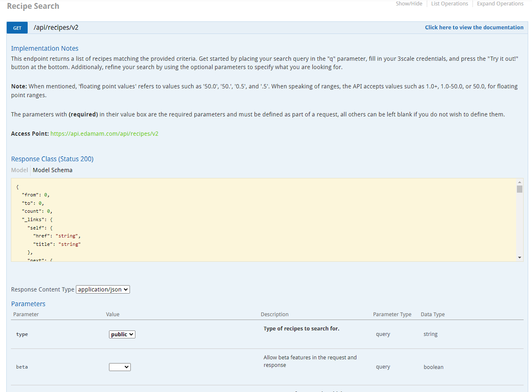Click the Show/Hide link
The image size is (532, 392).
coord(409,4)
